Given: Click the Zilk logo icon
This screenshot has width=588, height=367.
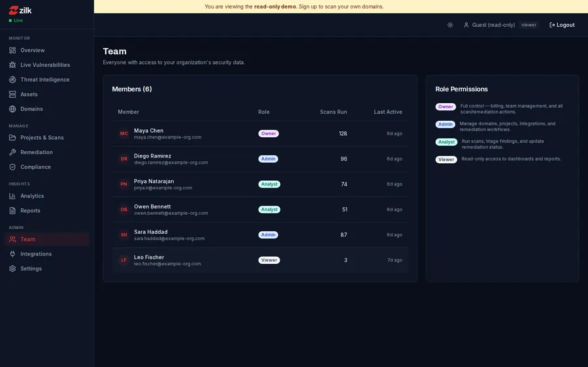Looking at the screenshot, I should tap(14, 10).
